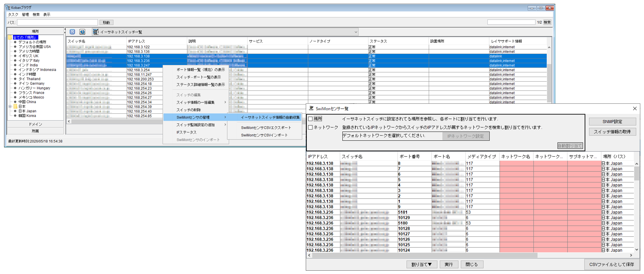This screenshot has width=644, height=274.
Task: Enable the 場所 checkbox in SwiMon window
Action: 311,119
